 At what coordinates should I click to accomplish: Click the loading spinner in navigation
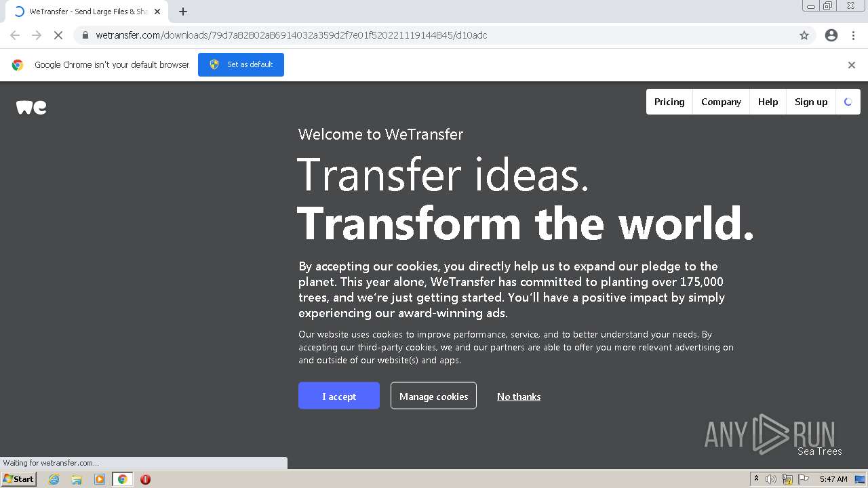pos(848,102)
